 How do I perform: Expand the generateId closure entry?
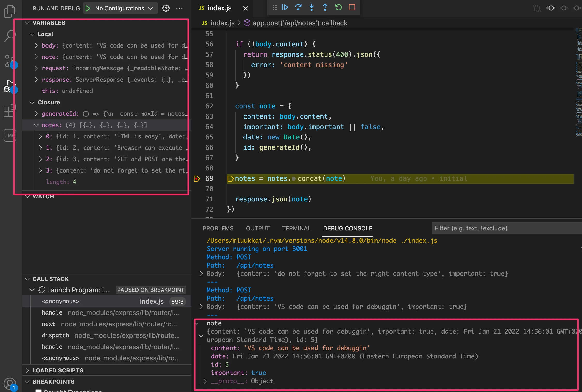pos(36,114)
